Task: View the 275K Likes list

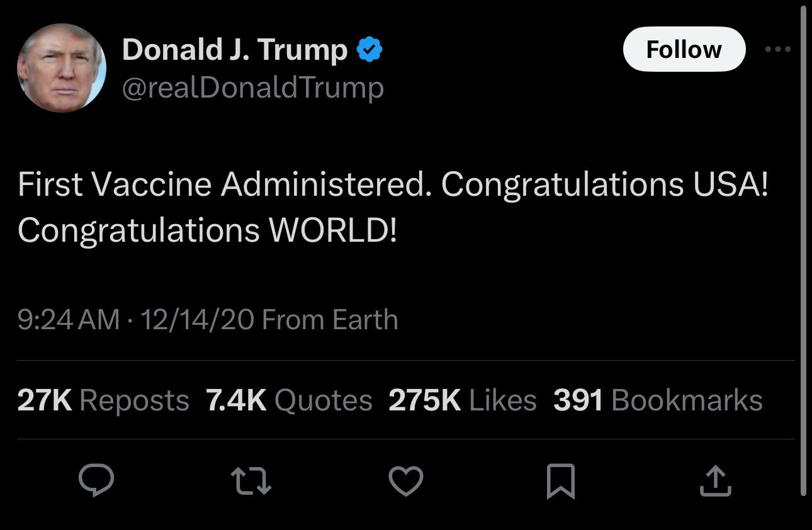Action: [463, 400]
